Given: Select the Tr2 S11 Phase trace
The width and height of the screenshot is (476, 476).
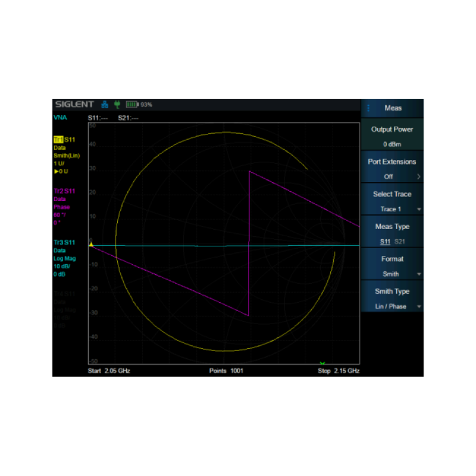Looking at the screenshot, I should point(65,191).
